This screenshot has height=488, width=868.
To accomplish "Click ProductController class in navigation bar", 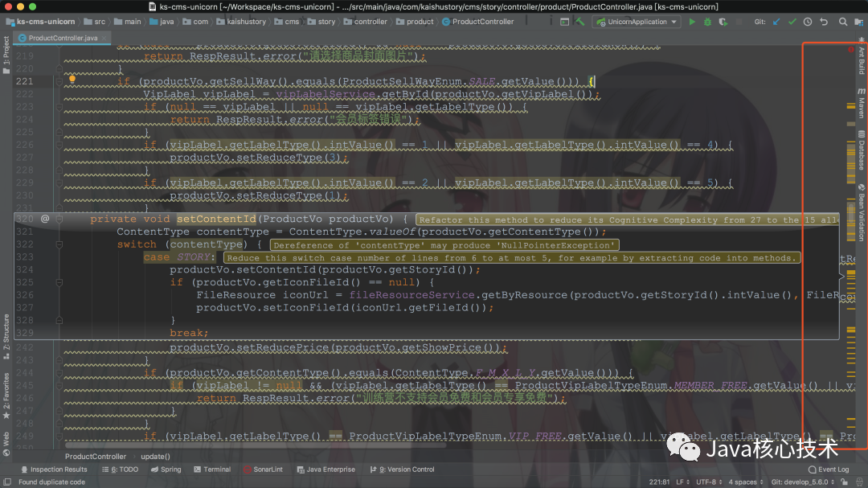I will (x=477, y=22).
